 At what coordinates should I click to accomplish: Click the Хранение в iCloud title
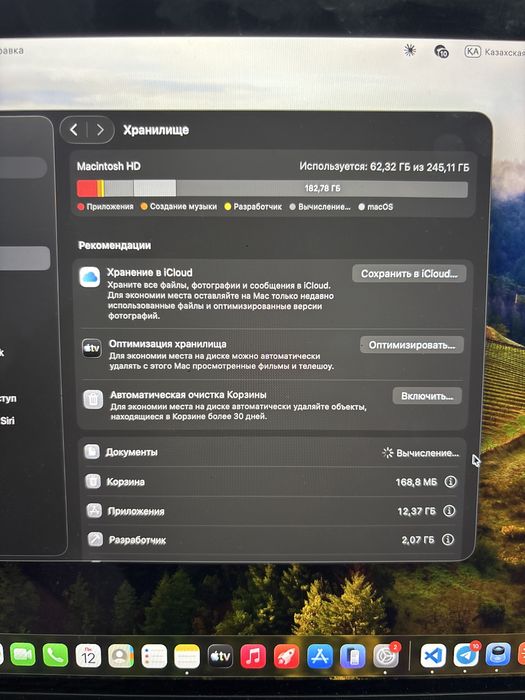(150, 272)
